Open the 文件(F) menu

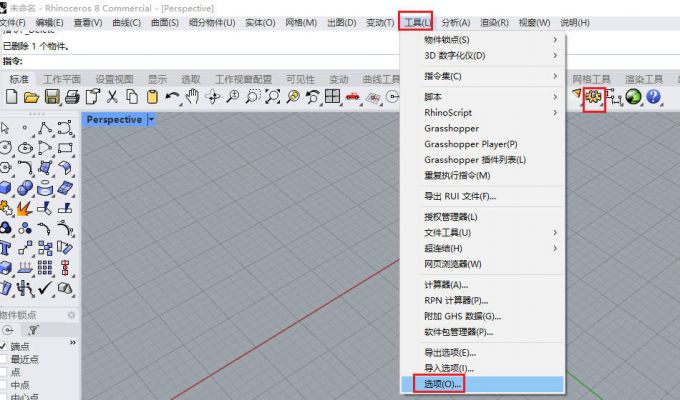[13, 23]
